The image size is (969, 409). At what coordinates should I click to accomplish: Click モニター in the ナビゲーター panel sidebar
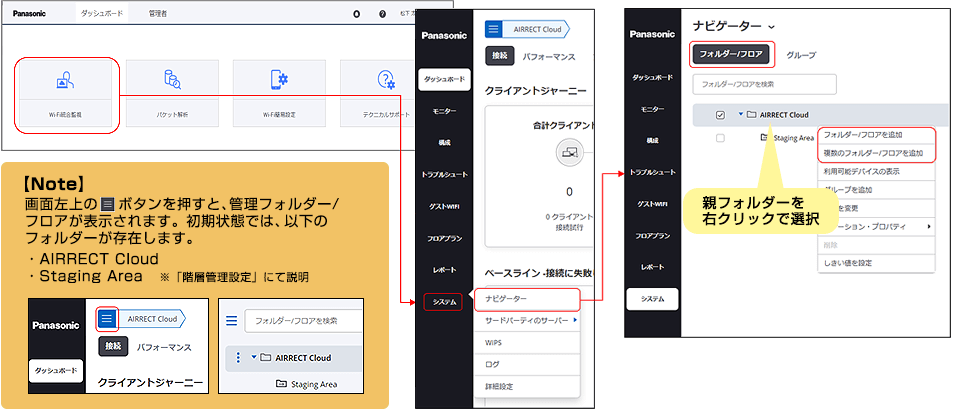point(653,109)
